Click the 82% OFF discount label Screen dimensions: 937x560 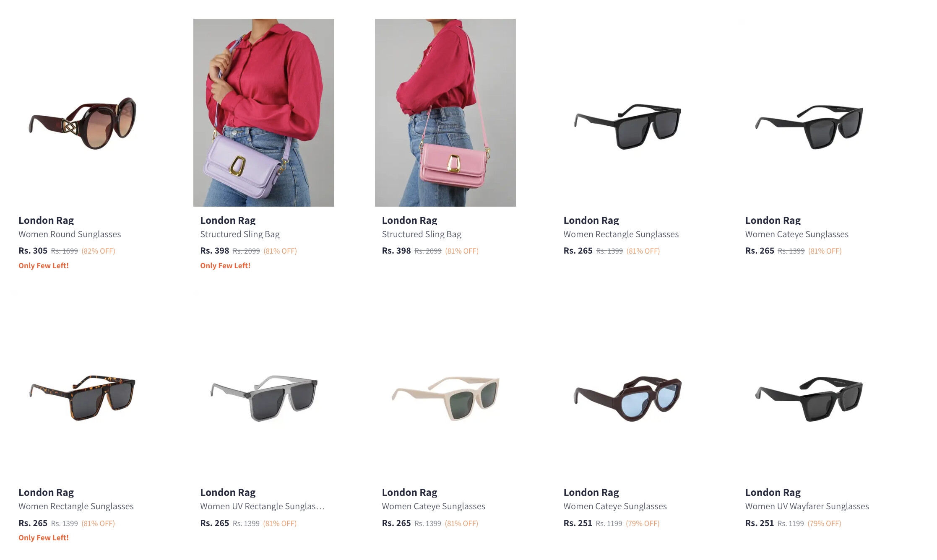click(98, 251)
